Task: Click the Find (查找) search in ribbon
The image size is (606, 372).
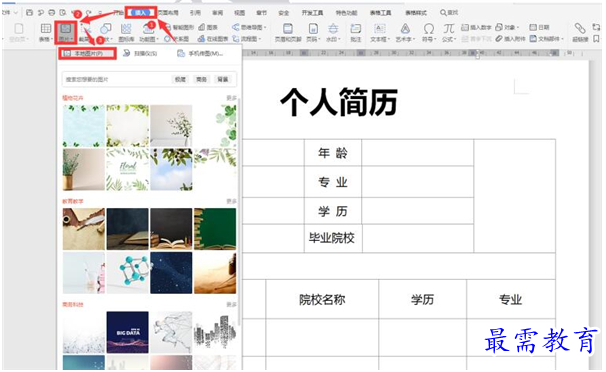Action: (449, 13)
